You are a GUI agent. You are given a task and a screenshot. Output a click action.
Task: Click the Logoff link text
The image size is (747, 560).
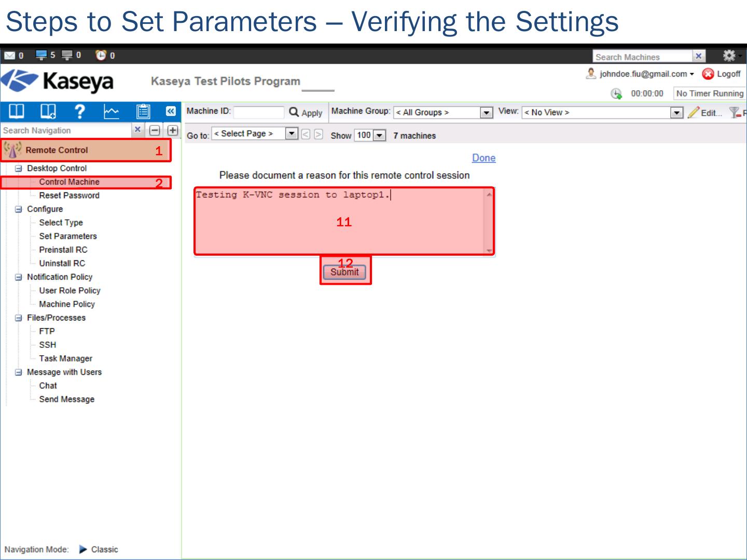point(728,74)
